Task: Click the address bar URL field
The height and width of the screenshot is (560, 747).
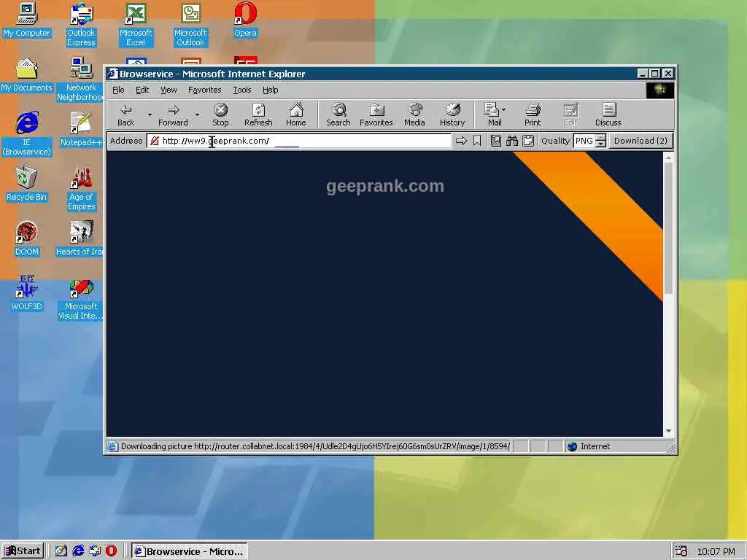Action: [x=299, y=141]
